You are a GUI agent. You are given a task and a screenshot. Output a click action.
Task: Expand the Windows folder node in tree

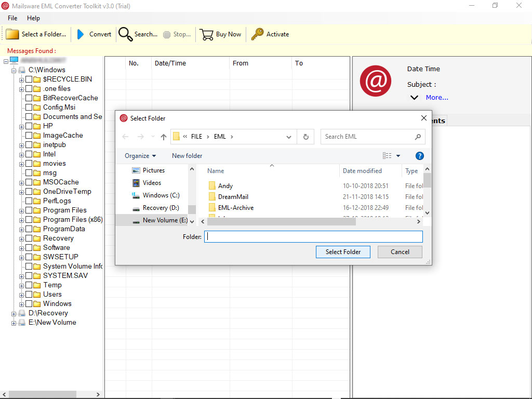(x=21, y=304)
